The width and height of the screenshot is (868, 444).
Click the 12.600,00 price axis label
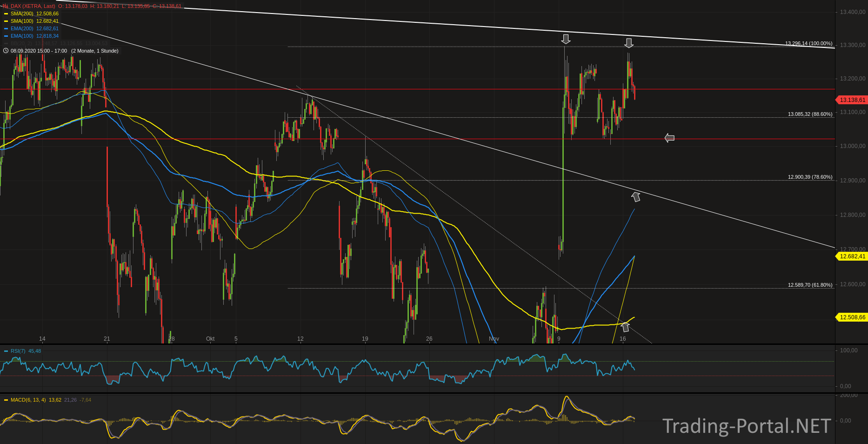pyautogui.click(x=853, y=284)
